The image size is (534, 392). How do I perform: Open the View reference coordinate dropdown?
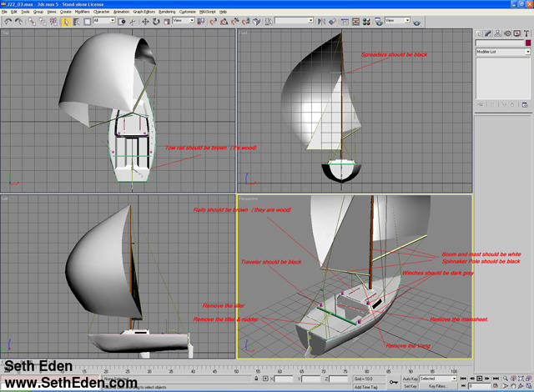tap(183, 21)
